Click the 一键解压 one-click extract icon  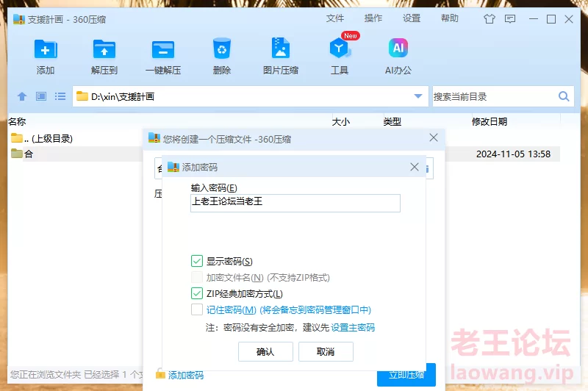[163, 49]
